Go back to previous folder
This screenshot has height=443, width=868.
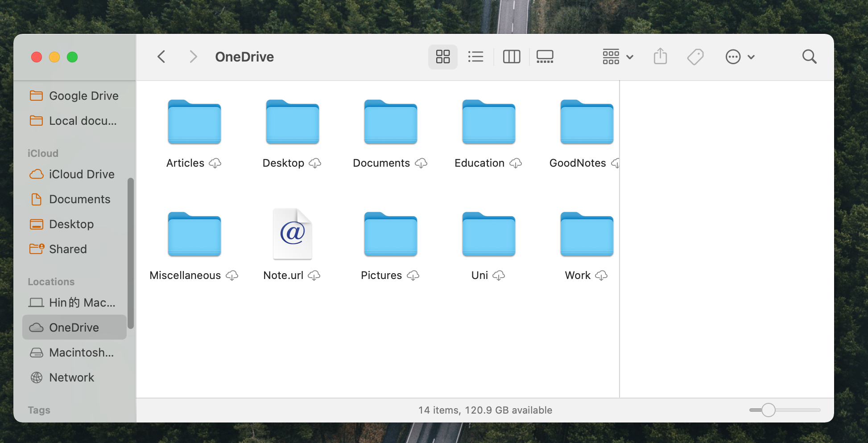click(x=161, y=57)
